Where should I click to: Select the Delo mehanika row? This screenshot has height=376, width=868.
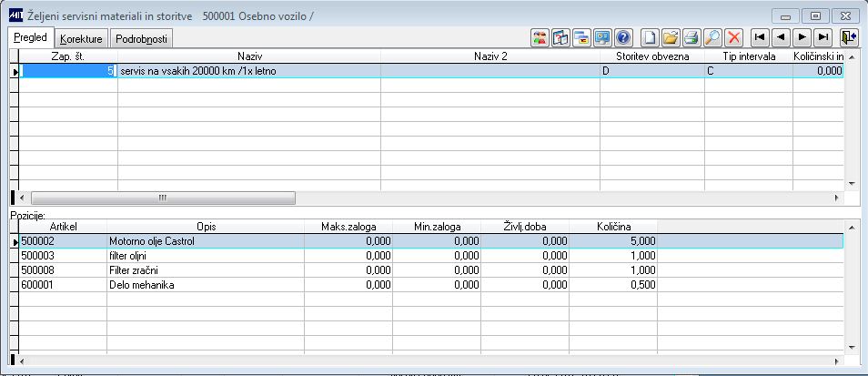coord(431,285)
